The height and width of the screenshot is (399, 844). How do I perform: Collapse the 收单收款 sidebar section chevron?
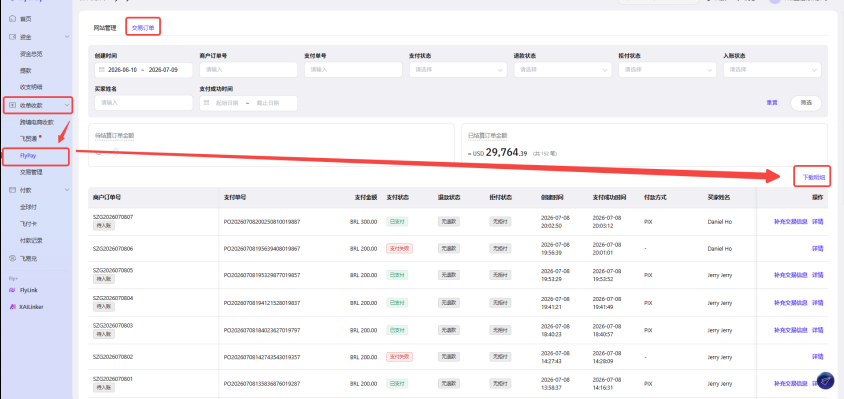pos(67,106)
